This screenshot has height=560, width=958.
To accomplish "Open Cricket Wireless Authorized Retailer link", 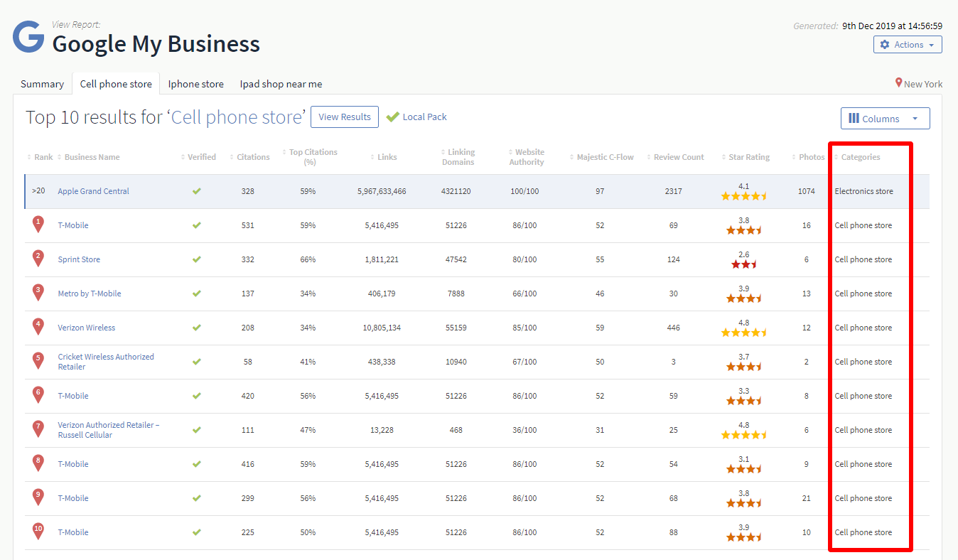I will click(x=106, y=362).
